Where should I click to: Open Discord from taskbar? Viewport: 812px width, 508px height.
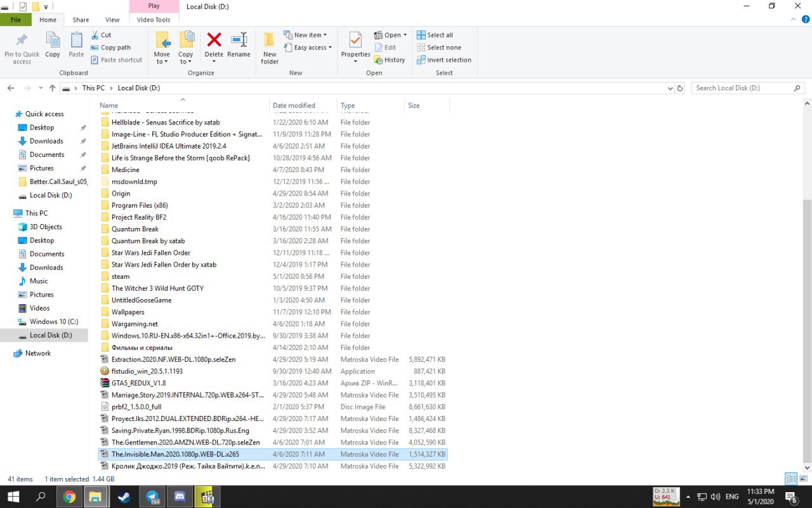pos(179,497)
